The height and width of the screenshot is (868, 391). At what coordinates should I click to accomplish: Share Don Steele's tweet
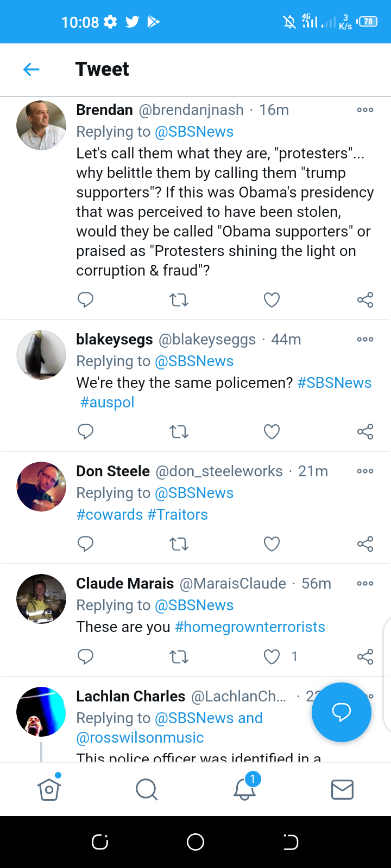[x=365, y=544]
